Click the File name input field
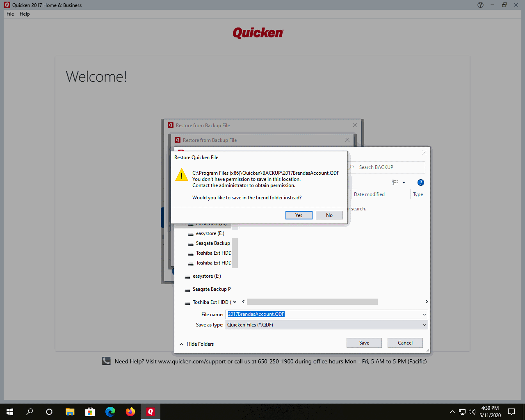Image resolution: width=525 pixels, height=420 pixels. pyautogui.click(x=323, y=315)
